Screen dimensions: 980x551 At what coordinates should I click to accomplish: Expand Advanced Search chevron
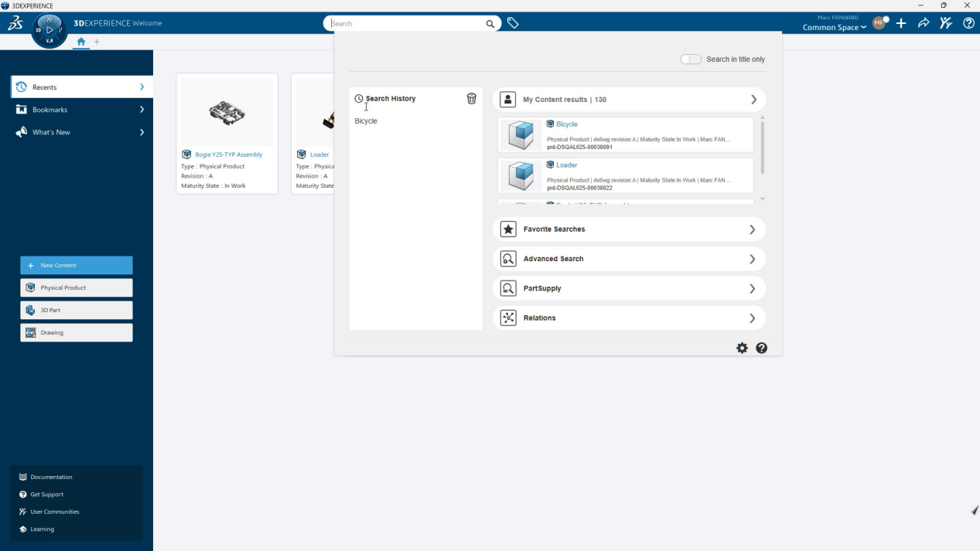coord(753,259)
